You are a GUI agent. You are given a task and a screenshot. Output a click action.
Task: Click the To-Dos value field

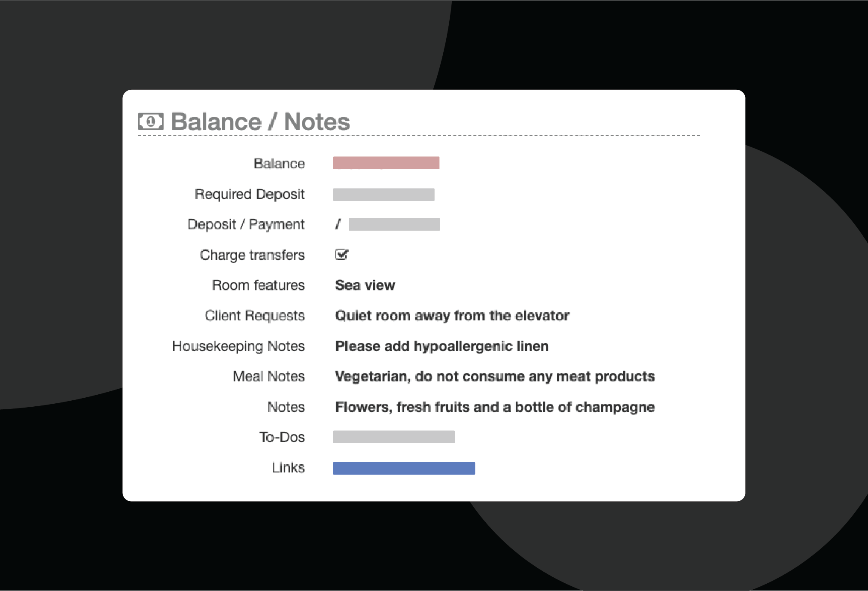393,437
